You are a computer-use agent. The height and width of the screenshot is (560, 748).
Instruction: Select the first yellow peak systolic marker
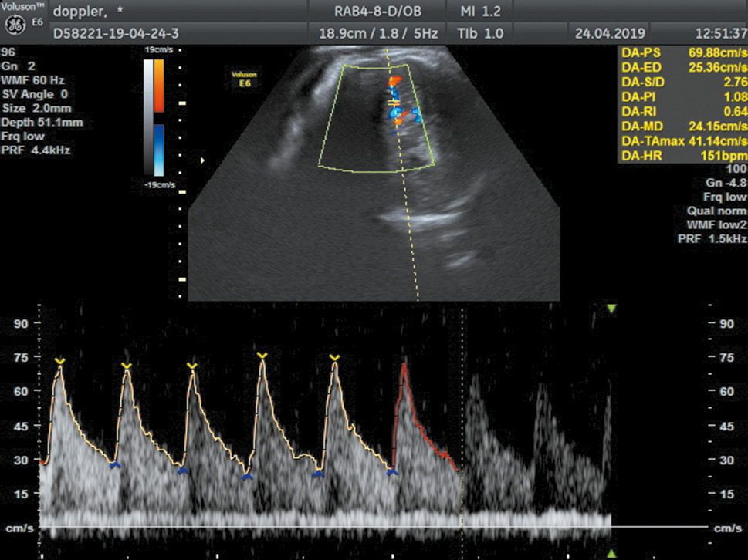coord(59,361)
